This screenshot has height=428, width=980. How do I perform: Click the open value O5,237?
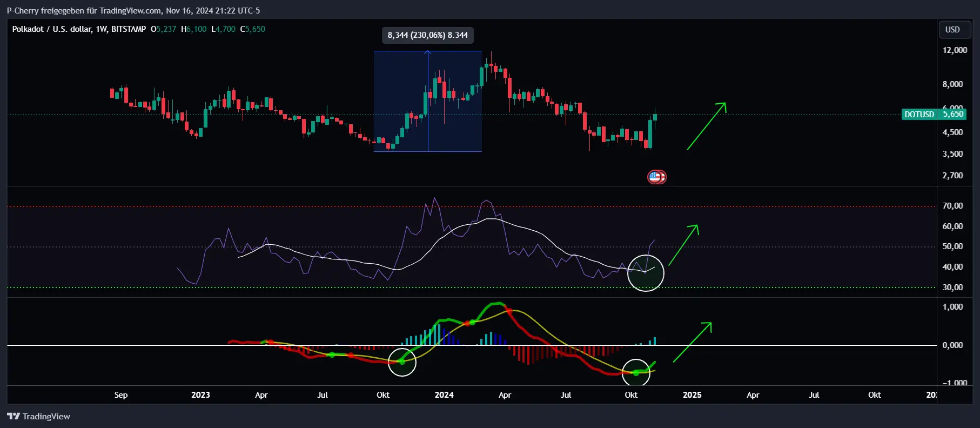click(x=164, y=29)
